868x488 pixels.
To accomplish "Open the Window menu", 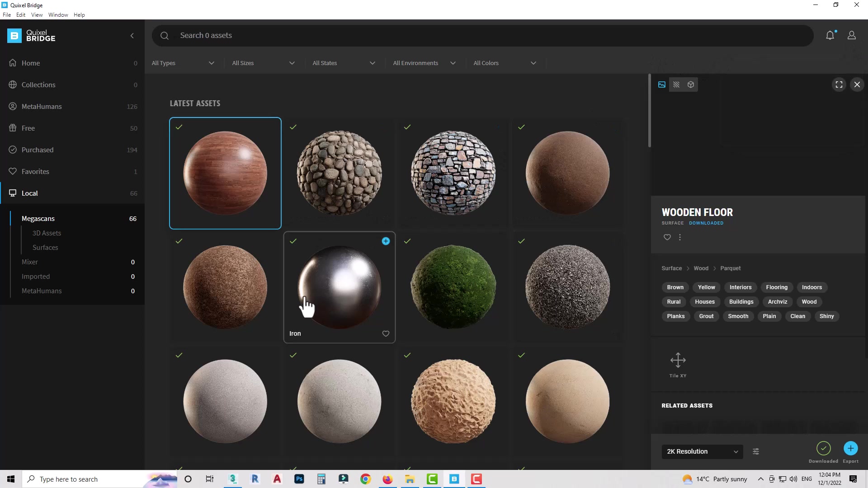I will [58, 15].
